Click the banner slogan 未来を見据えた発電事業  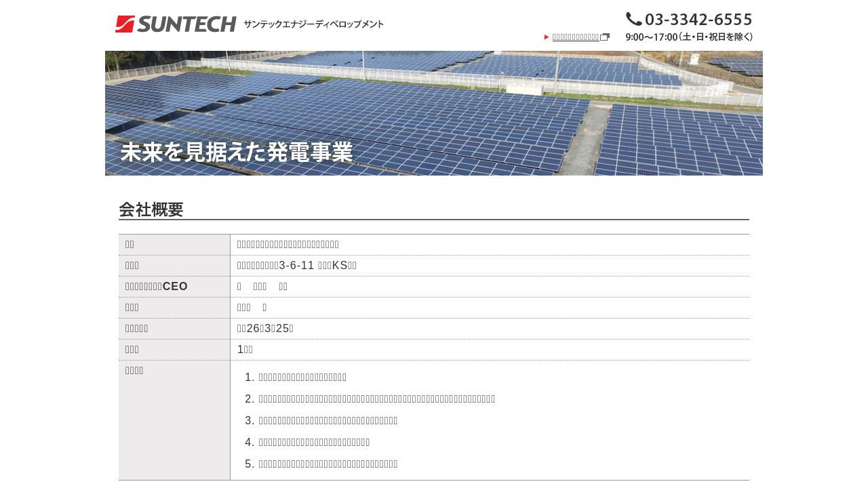[x=237, y=152]
